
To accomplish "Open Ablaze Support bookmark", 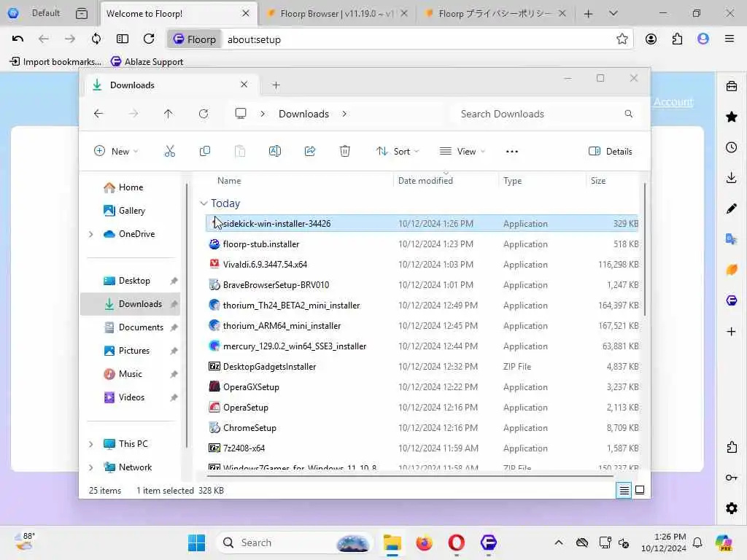I will pyautogui.click(x=147, y=61).
